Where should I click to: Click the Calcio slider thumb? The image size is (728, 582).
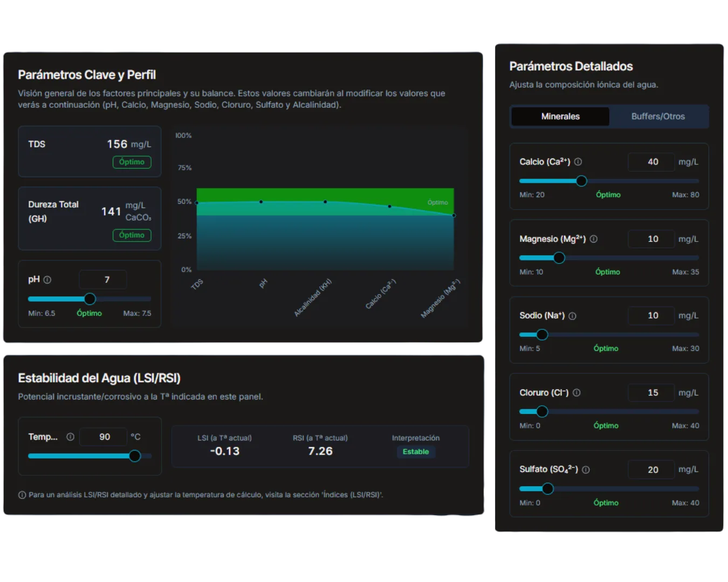tap(581, 181)
